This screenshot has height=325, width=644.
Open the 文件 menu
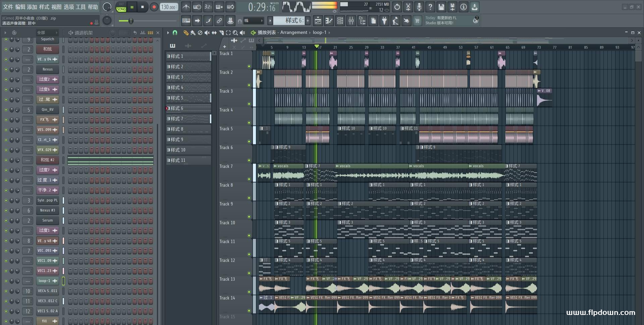[x=8, y=7]
